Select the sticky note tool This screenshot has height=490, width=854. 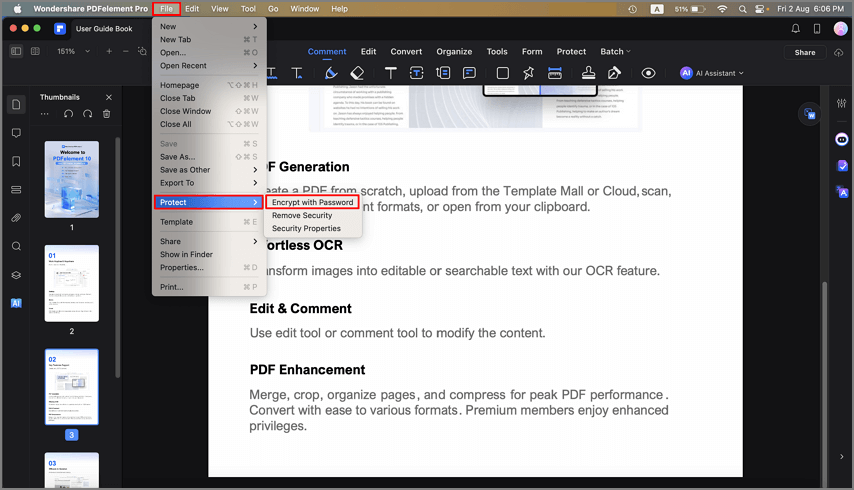click(x=469, y=73)
